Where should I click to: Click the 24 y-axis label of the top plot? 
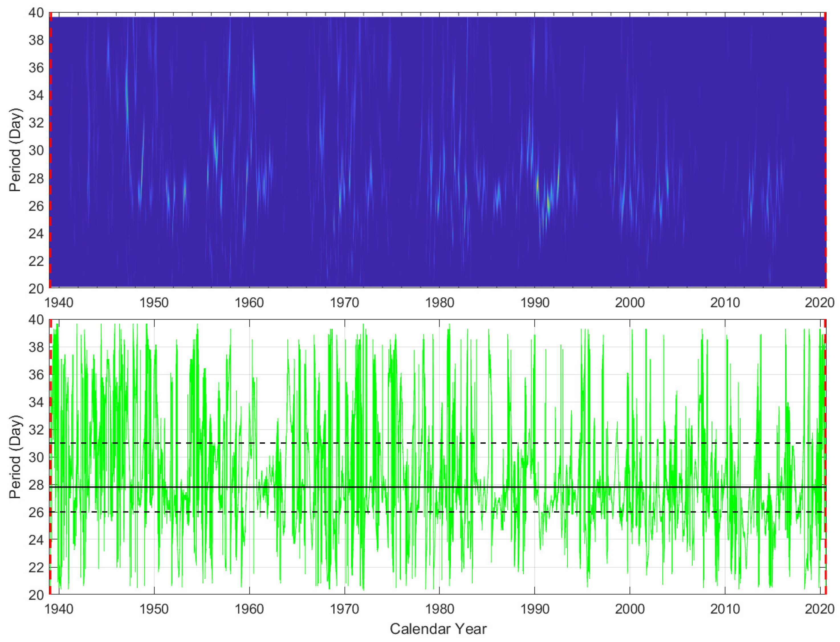point(36,234)
